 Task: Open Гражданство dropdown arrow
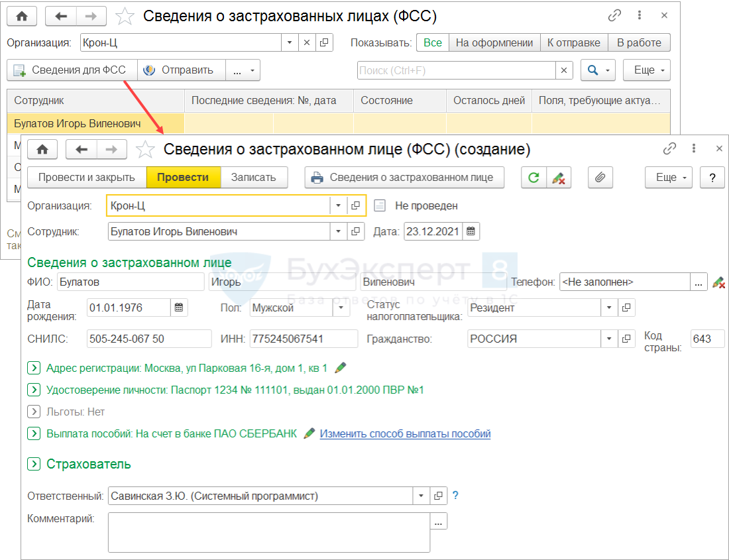(609, 339)
